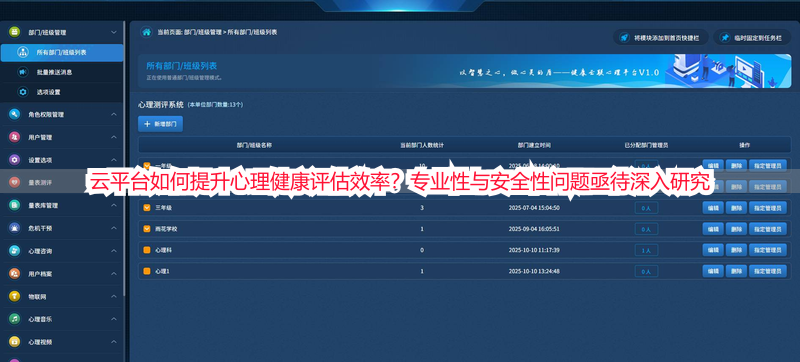Delete the 三年级 department
The width and height of the screenshot is (800, 362).
(736, 208)
